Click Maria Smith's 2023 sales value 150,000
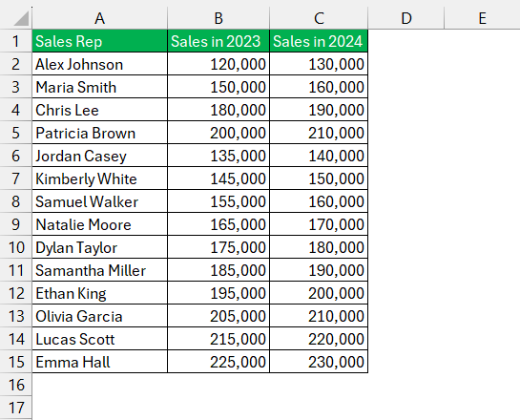 tap(218, 87)
